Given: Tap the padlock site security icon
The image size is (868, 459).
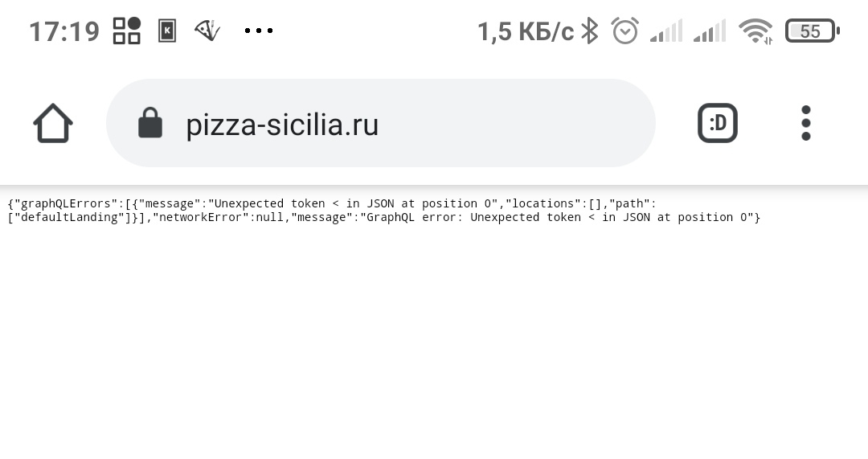Looking at the screenshot, I should coord(150,124).
